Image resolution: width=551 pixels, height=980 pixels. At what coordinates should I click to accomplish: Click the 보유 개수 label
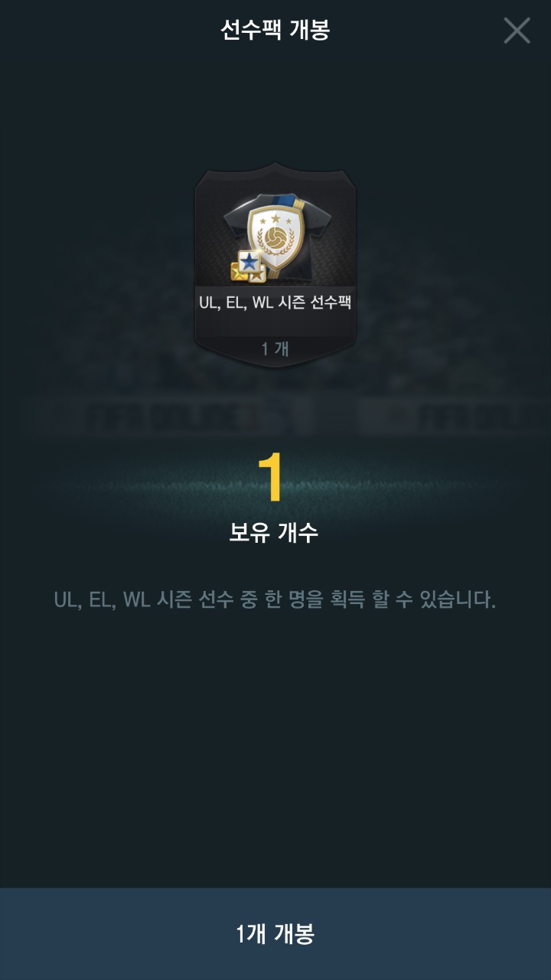click(x=273, y=533)
